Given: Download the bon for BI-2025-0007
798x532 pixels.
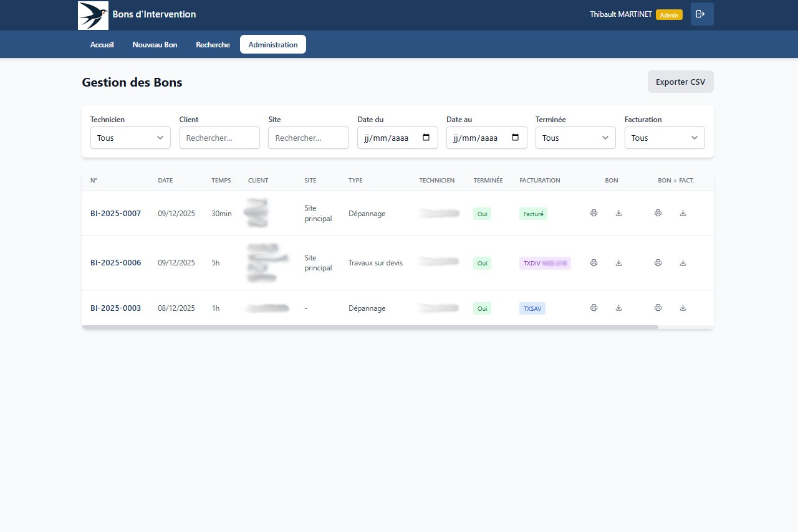Looking at the screenshot, I should [618, 213].
